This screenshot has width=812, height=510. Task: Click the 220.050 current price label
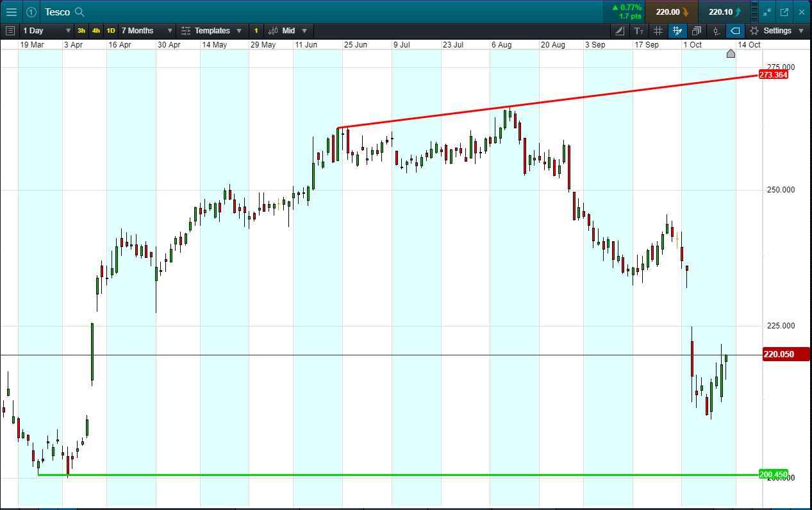786,354
